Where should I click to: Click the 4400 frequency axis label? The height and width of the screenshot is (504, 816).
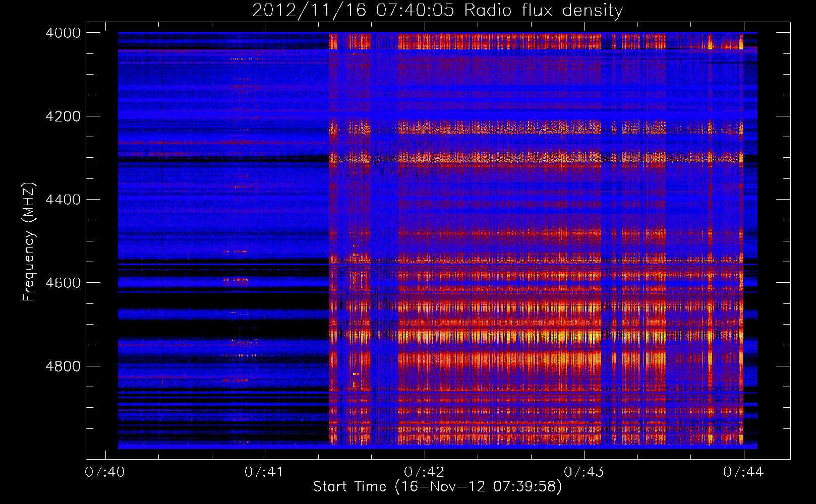pyautogui.click(x=63, y=200)
